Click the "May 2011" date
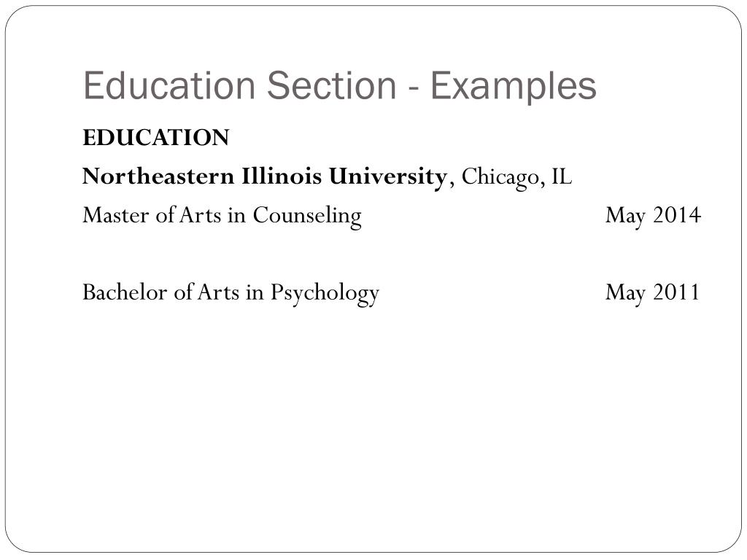The width and height of the screenshot is (747, 560). (x=652, y=293)
